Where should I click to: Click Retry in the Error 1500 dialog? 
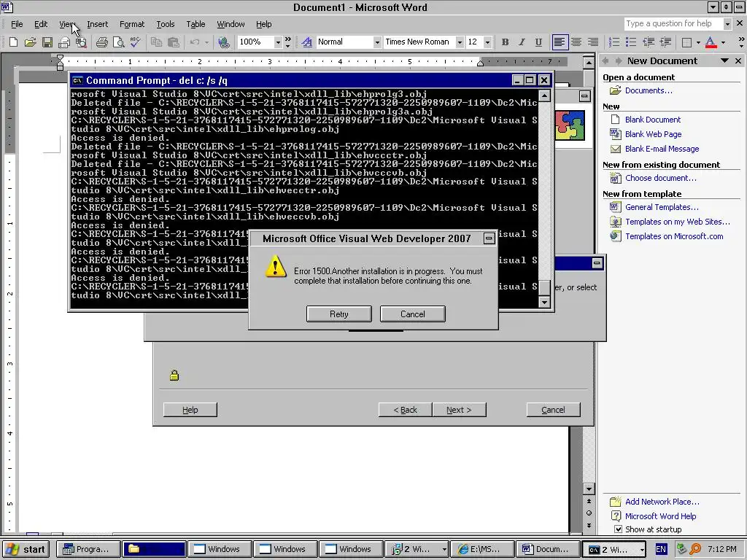pos(338,314)
